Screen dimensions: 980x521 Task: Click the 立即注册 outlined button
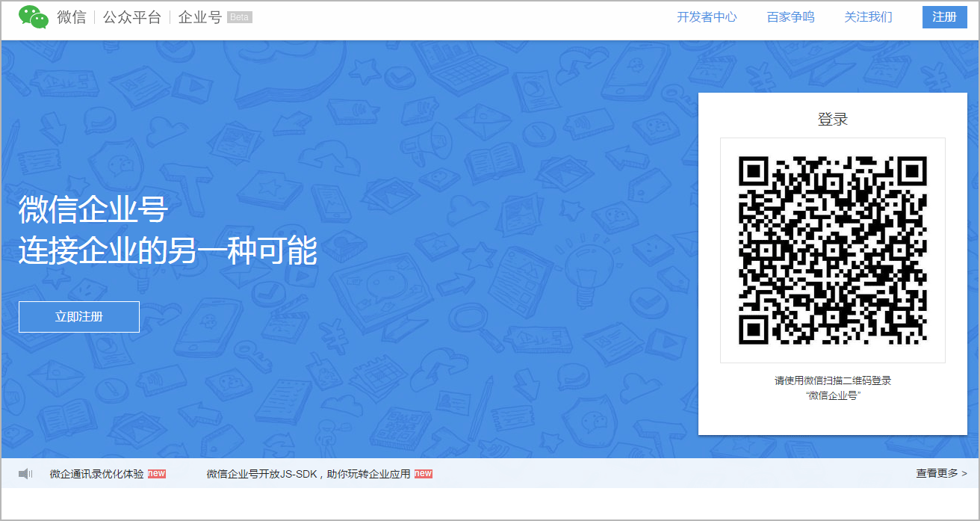tap(79, 317)
